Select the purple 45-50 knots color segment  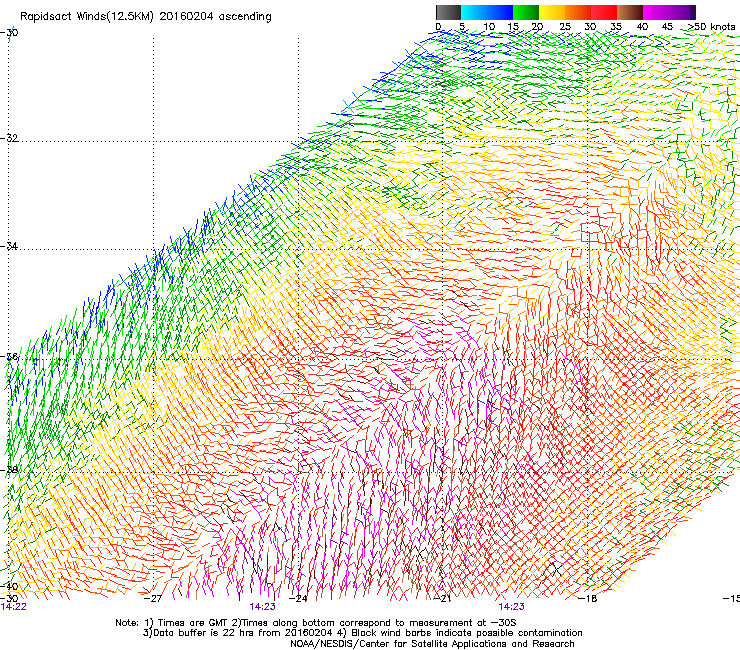point(682,12)
